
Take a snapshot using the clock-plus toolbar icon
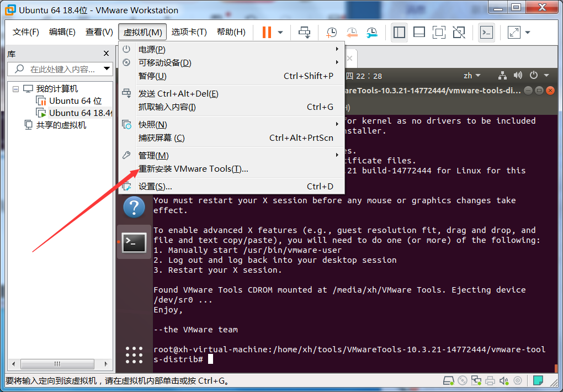(x=331, y=33)
